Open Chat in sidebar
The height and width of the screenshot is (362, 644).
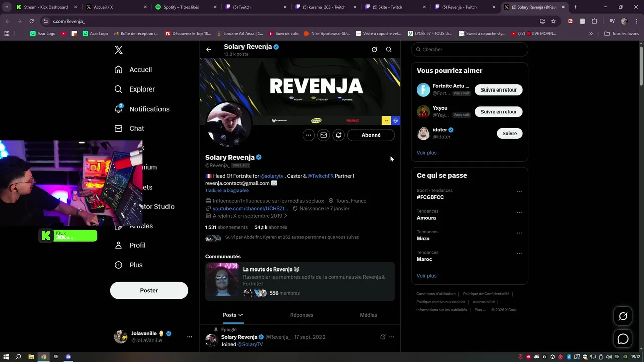click(x=129, y=128)
